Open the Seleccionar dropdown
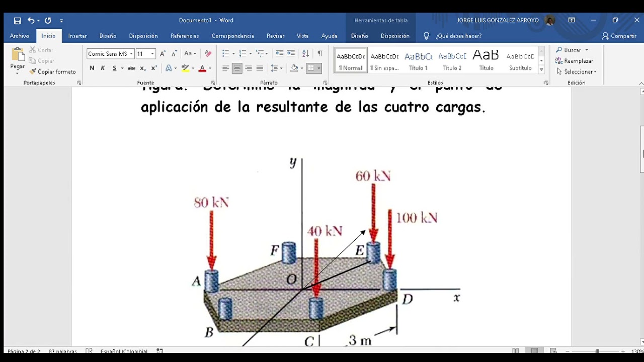Screen dimensions: 644x362 pos(577,72)
